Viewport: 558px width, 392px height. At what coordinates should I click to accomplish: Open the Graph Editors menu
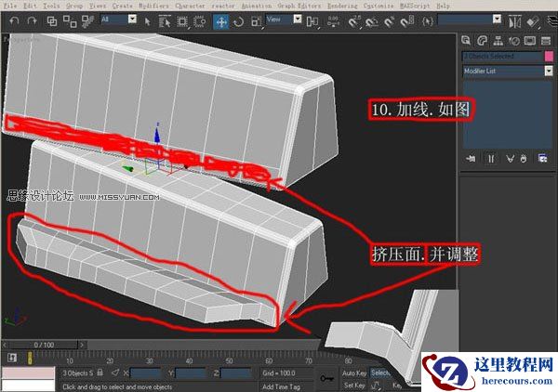pos(299,6)
